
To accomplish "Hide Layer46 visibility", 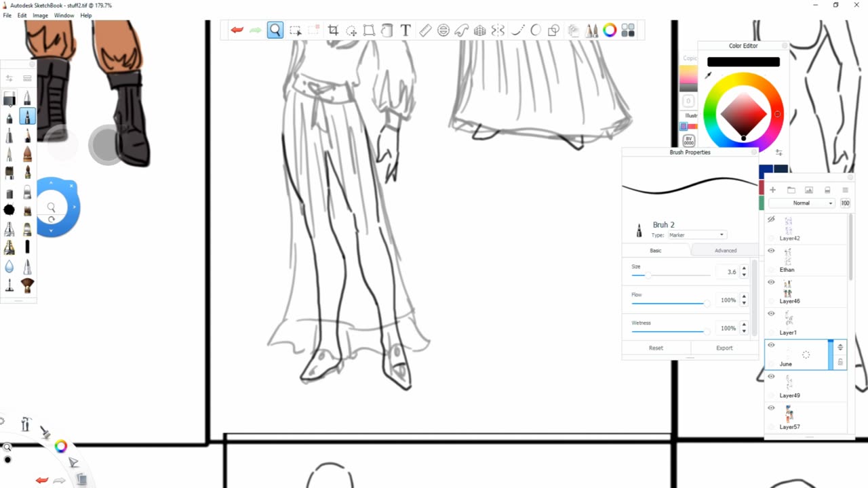I will [x=771, y=282].
